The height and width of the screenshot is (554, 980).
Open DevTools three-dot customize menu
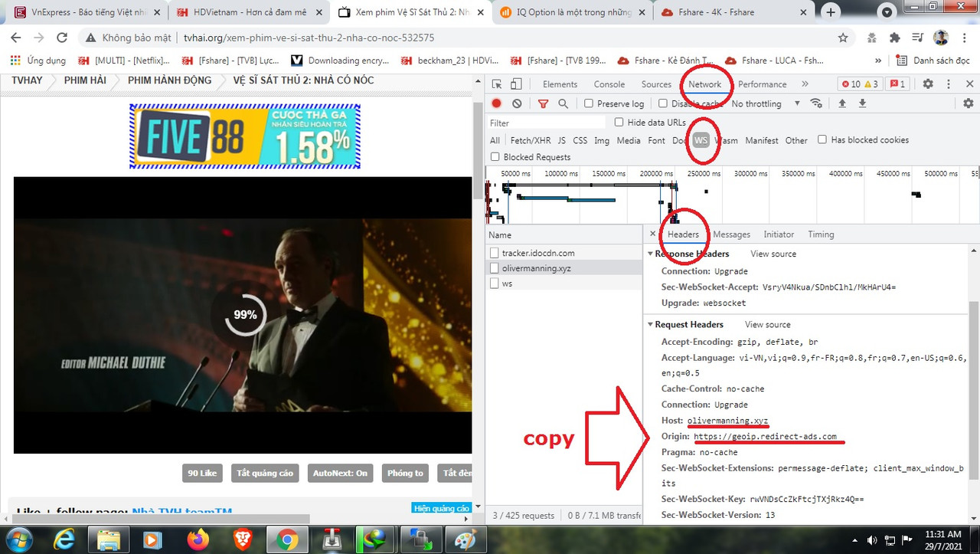pyautogui.click(x=949, y=84)
